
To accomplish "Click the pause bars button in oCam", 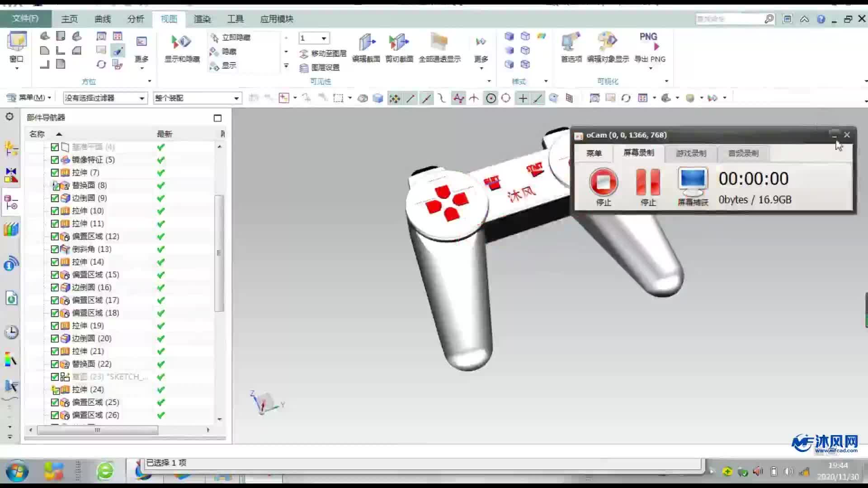I will click(648, 182).
